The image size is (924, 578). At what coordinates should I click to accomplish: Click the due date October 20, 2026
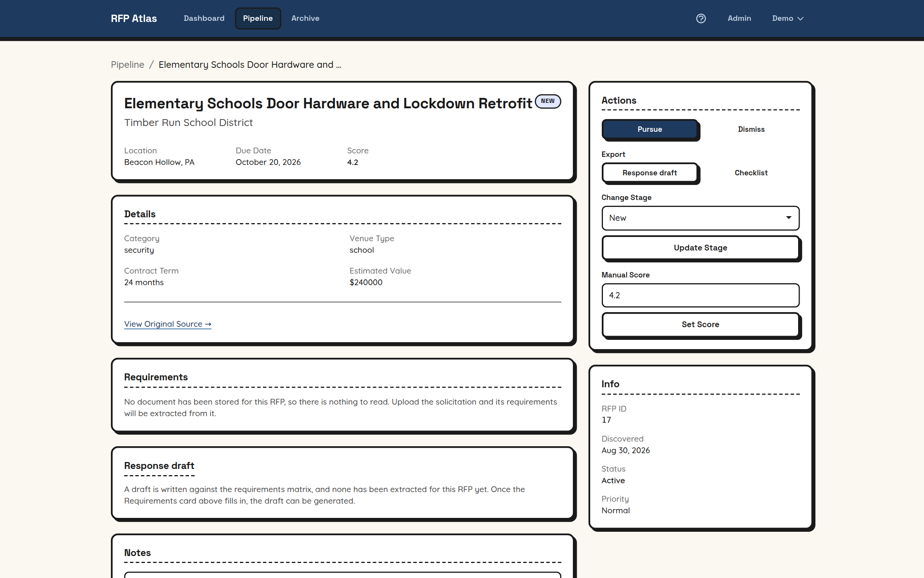click(x=268, y=162)
